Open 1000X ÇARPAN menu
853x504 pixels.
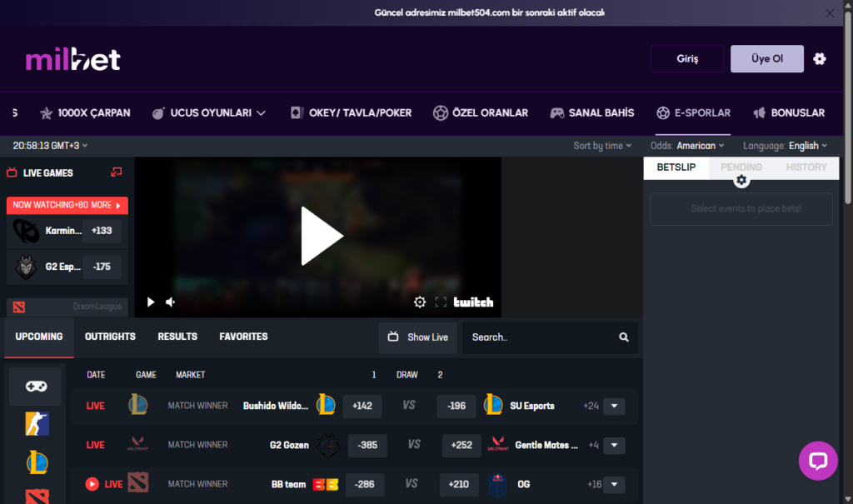coord(85,113)
